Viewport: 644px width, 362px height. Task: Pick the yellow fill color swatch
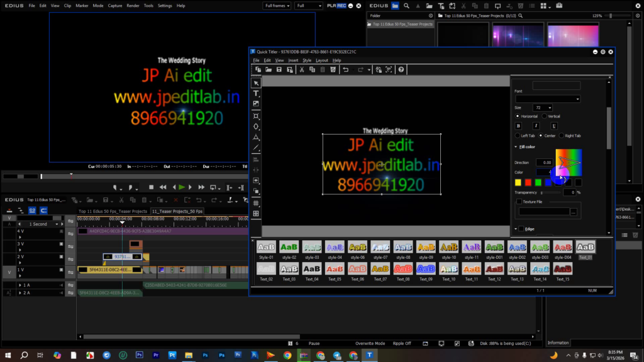[518, 183]
